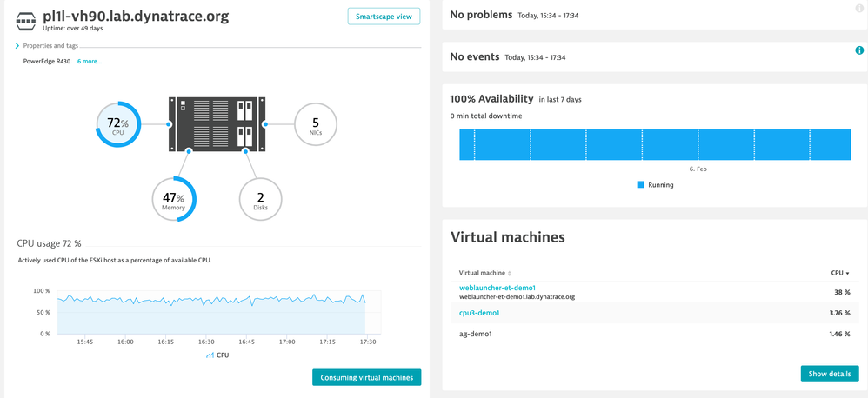Open Consuming virtual machines
This screenshot has height=398, width=868.
[x=366, y=377]
